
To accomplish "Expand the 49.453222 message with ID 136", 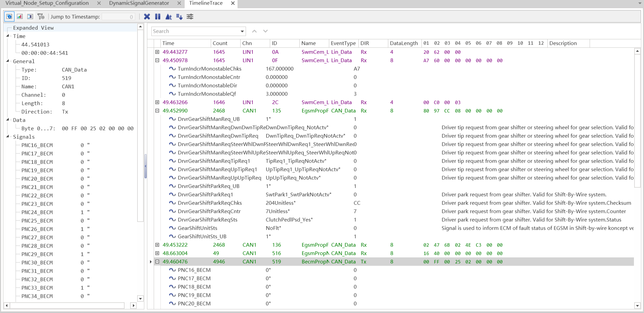I will click(157, 245).
